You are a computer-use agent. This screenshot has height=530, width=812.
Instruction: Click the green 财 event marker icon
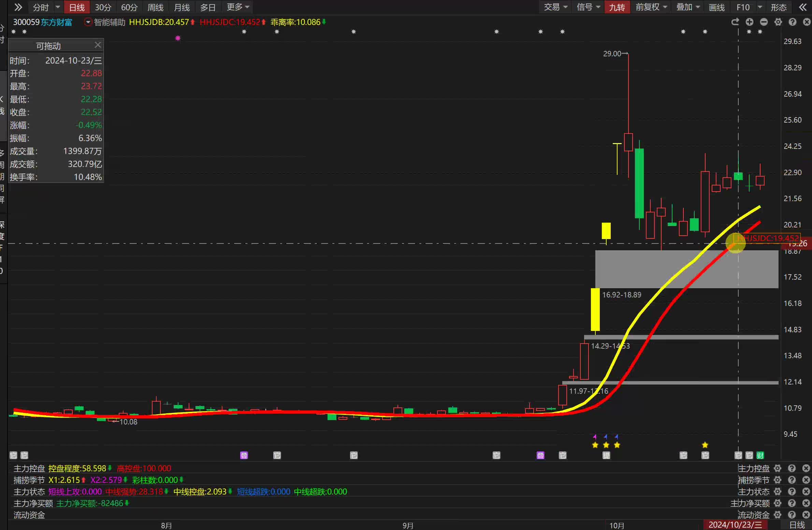(760, 455)
